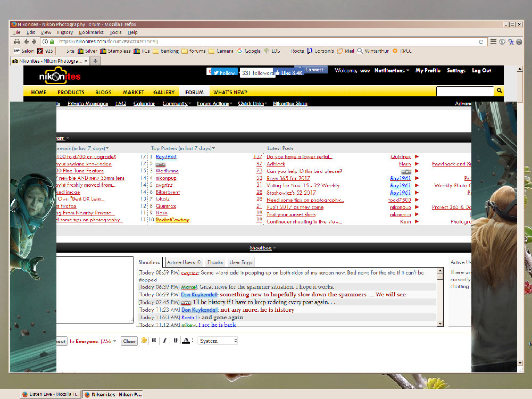Click the site search magnifier icon
Image resolution: width=532 pixels, height=399 pixels.
click(x=499, y=92)
